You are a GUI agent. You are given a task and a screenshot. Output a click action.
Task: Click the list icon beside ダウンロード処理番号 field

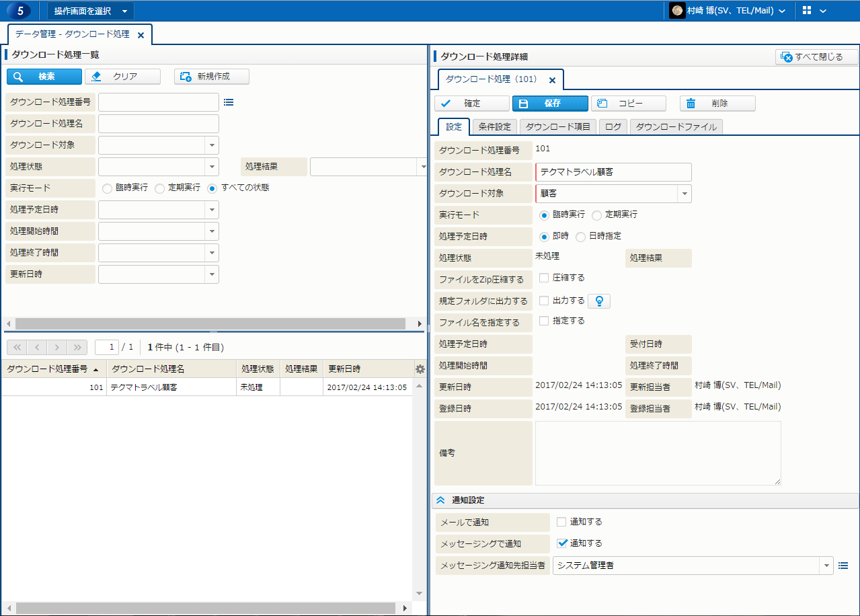(x=229, y=102)
